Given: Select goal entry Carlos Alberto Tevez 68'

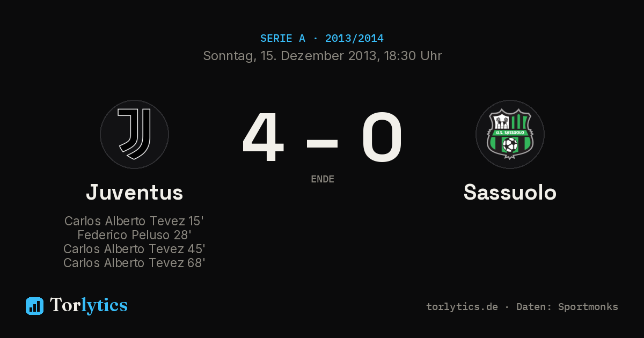Looking at the screenshot, I should click(x=134, y=263).
